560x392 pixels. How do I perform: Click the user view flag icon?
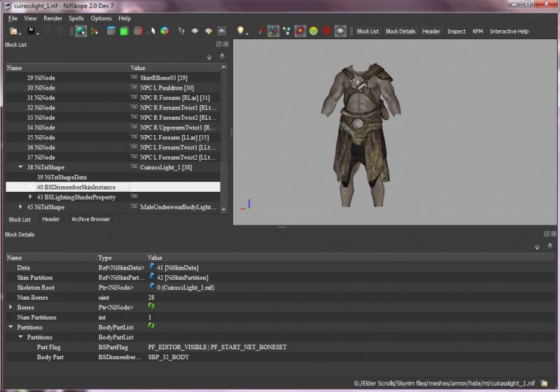tap(151, 31)
